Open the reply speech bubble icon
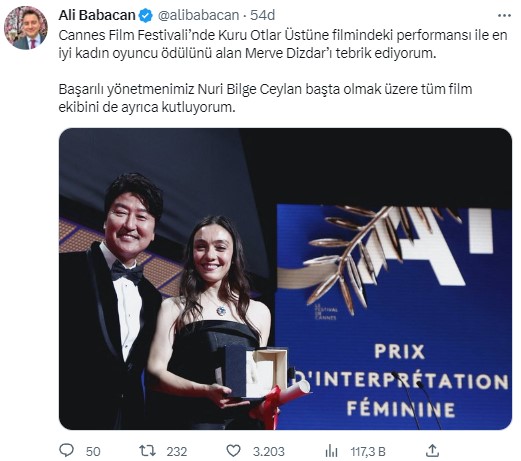The height and width of the screenshot is (461, 521). (66, 450)
